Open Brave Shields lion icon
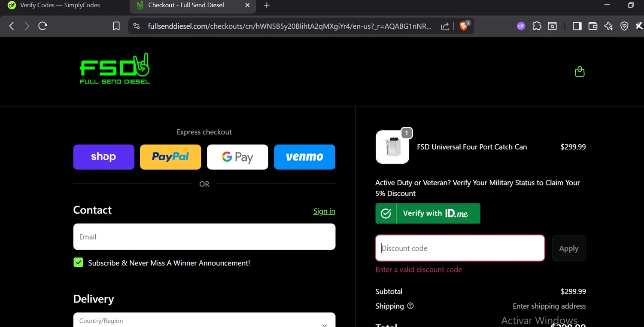This screenshot has width=644, height=327. pyautogui.click(x=464, y=26)
